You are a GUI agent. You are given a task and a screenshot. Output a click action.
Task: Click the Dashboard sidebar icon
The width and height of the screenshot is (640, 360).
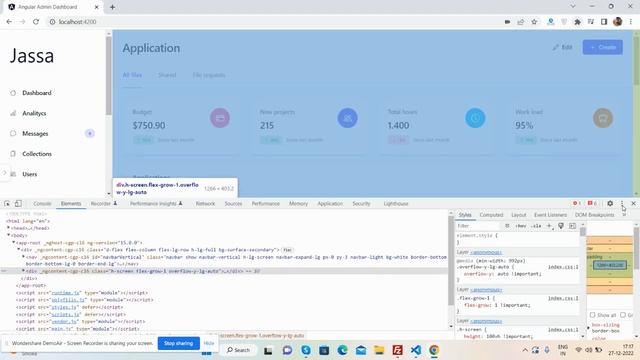[13, 93]
